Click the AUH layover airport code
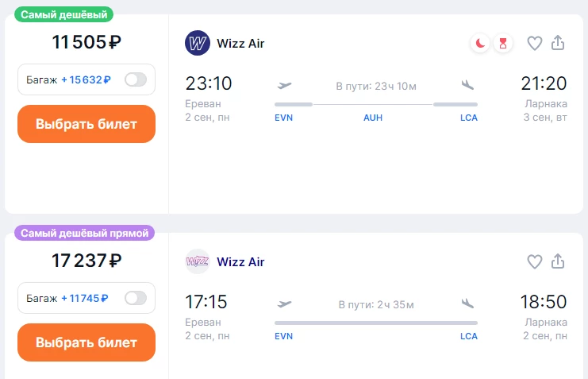 coord(373,118)
